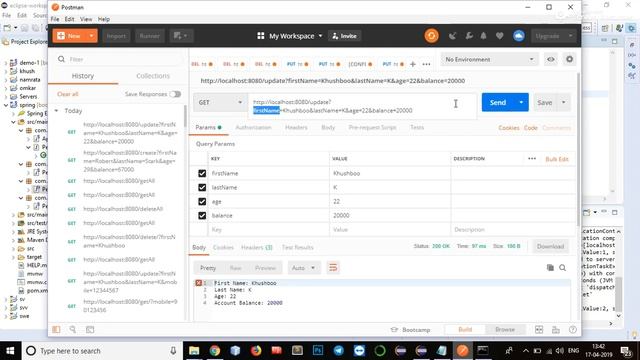Click the Invite button

345,36
